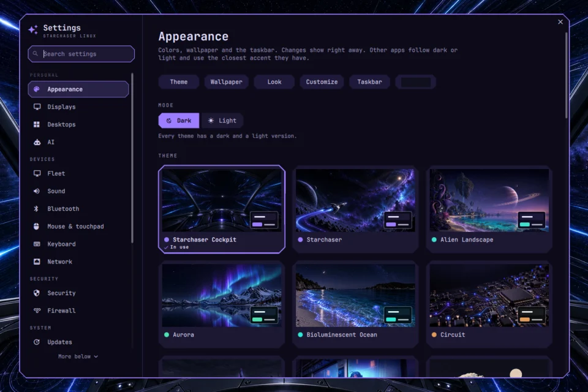
Task: Open Displays settings page
Action: [78, 107]
